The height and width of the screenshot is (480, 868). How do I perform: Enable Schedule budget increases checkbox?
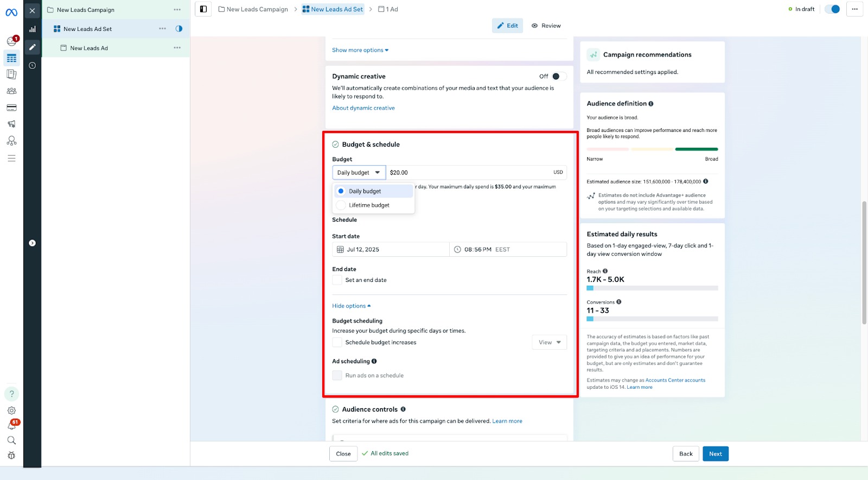click(337, 343)
